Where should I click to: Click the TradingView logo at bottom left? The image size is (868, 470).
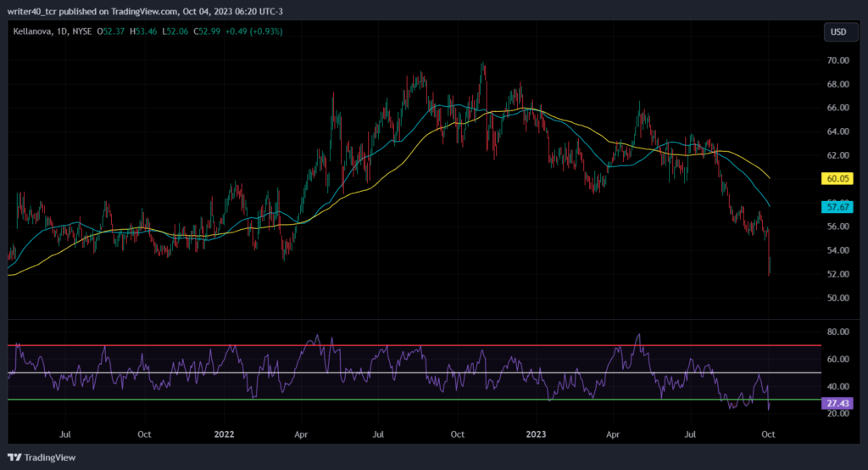42,457
